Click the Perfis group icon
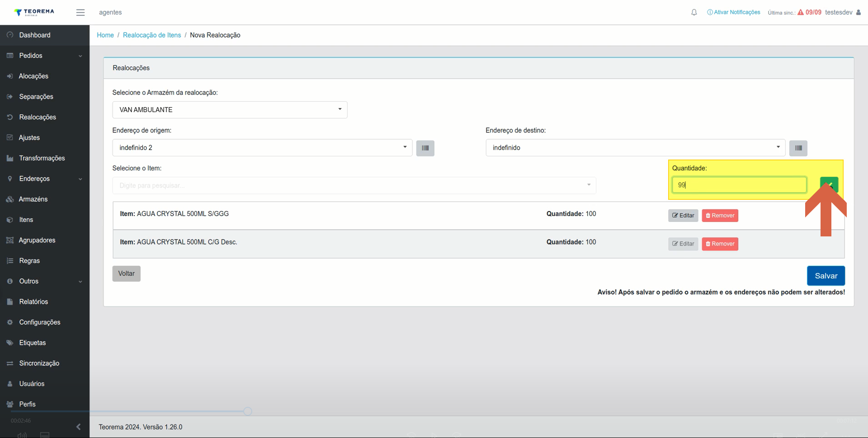The height and width of the screenshot is (438, 868). coord(10,404)
